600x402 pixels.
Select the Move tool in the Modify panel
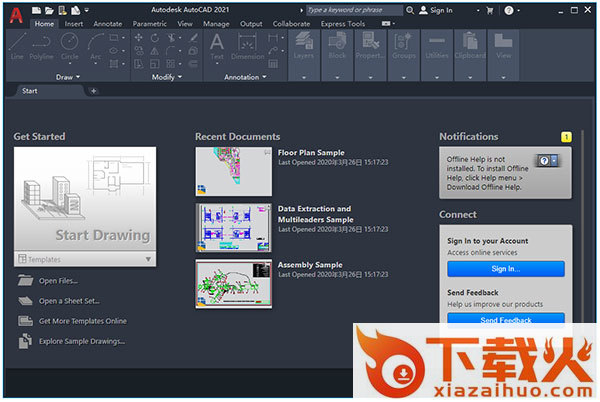tap(139, 37)
